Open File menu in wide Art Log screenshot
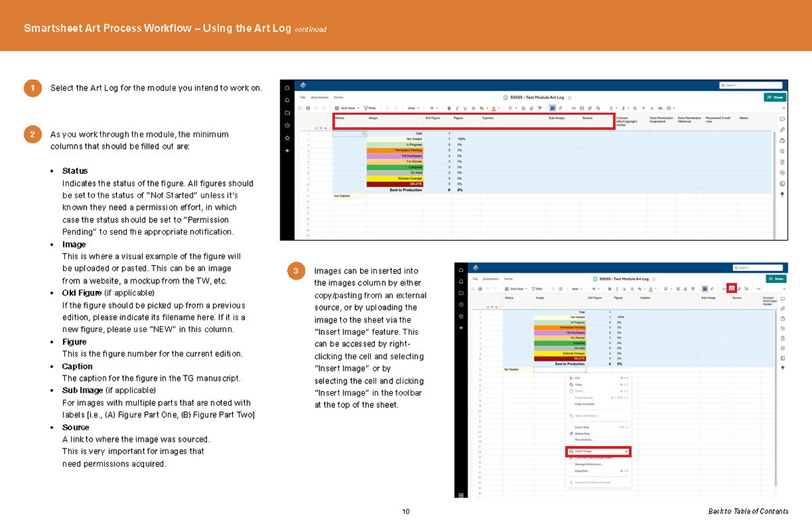 pyautogui.click(x=302, y=97)
